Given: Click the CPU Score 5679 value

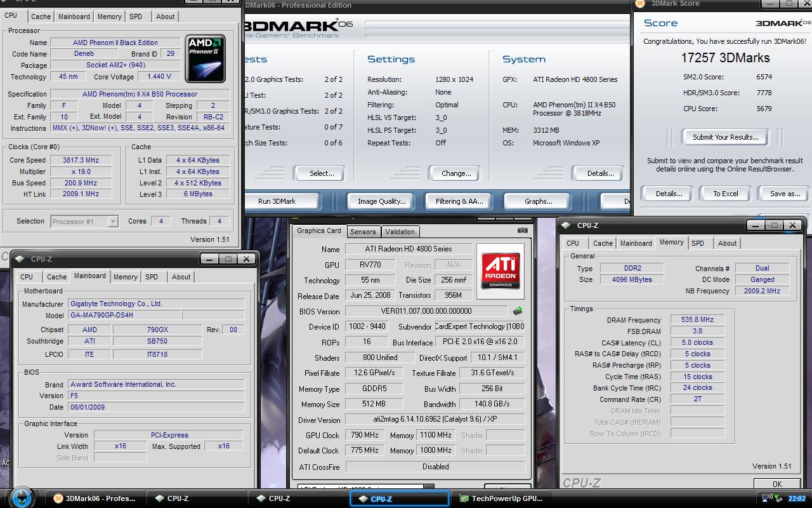Looking at the screenshot, I should pos(764,109).
